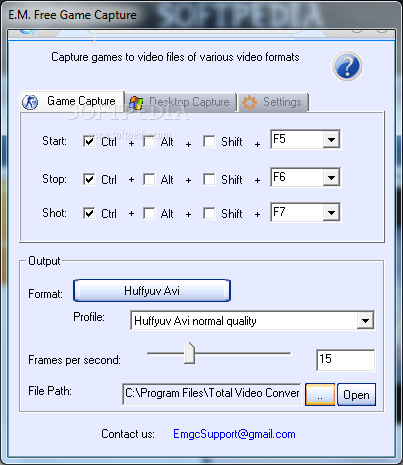Click the EmgcSupport@gmail.com email link
The width and height of the screenshot is (403, 465).
(x=234, y=434)
